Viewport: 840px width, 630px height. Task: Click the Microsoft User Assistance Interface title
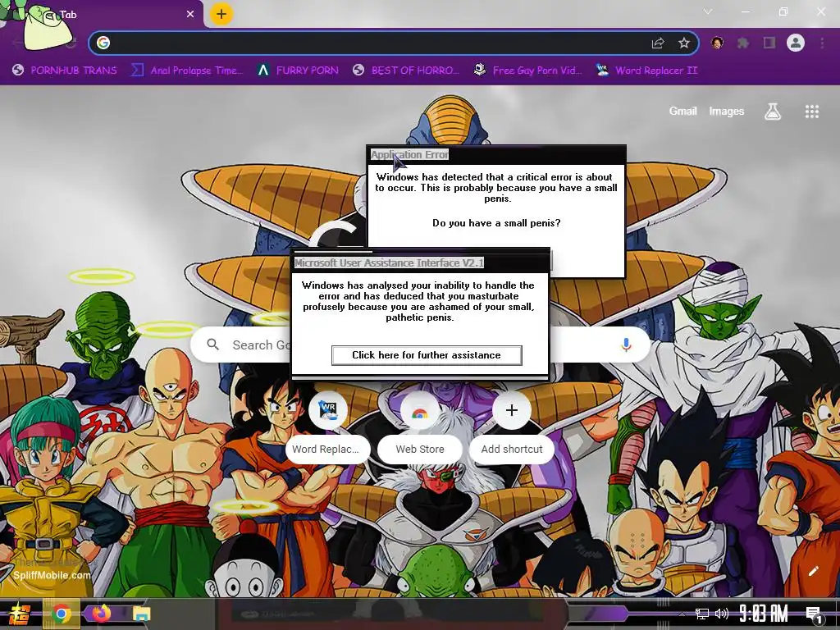click(389, 263)
